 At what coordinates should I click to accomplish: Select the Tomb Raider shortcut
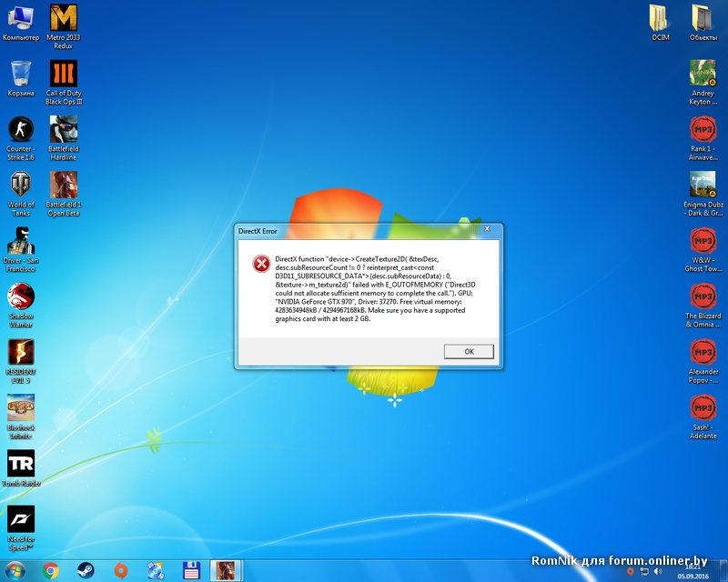coord(21,467)
